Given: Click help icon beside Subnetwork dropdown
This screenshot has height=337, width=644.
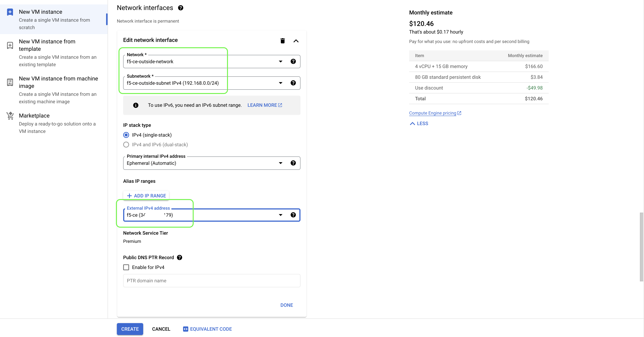Looking at the screenshot, I should (x=293, y=83).
